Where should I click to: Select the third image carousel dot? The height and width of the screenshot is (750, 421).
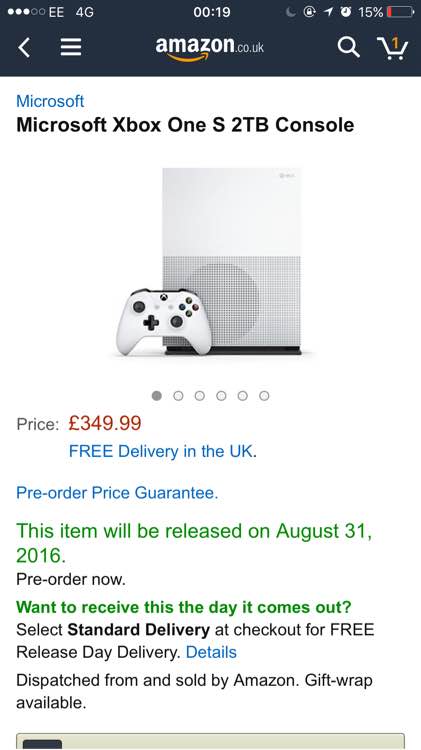[200, 396]
